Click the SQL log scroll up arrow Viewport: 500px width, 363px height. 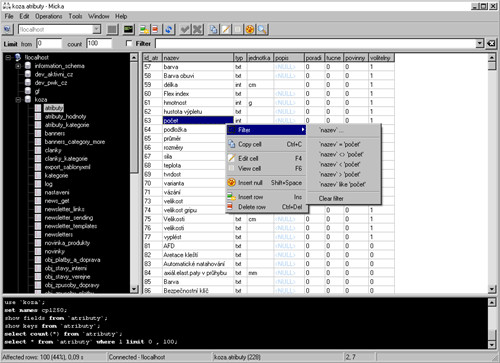pyautogui.click(x=492, y=302)
